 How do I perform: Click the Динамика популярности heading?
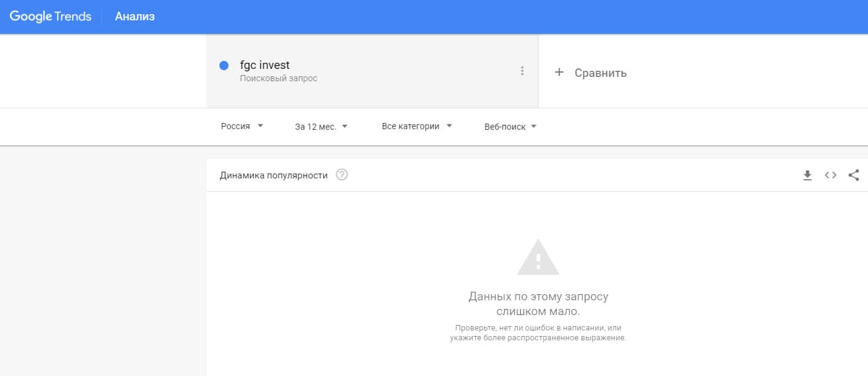273,175
